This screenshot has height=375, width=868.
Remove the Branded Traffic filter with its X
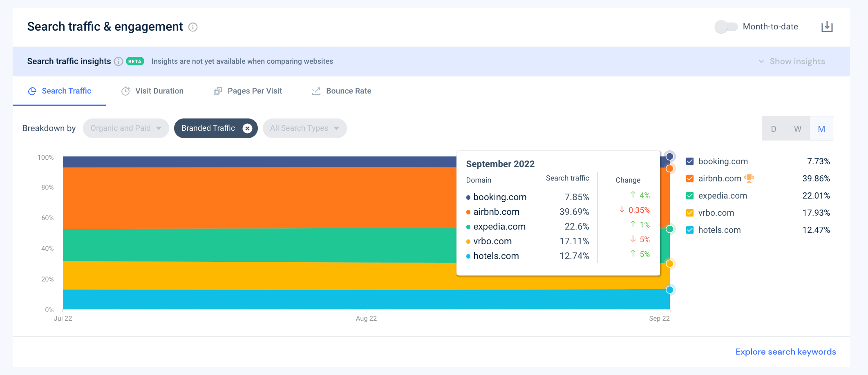point(247,128)
